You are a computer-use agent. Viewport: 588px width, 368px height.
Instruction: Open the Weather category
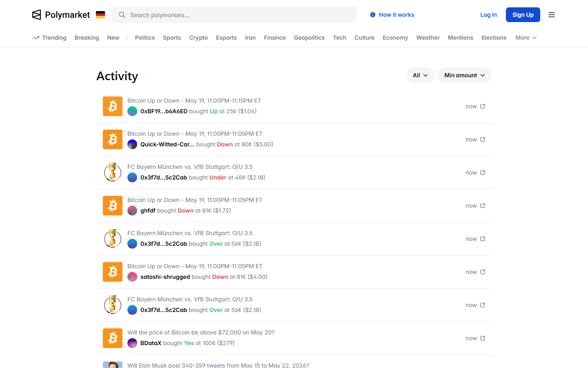coord(428,38)
